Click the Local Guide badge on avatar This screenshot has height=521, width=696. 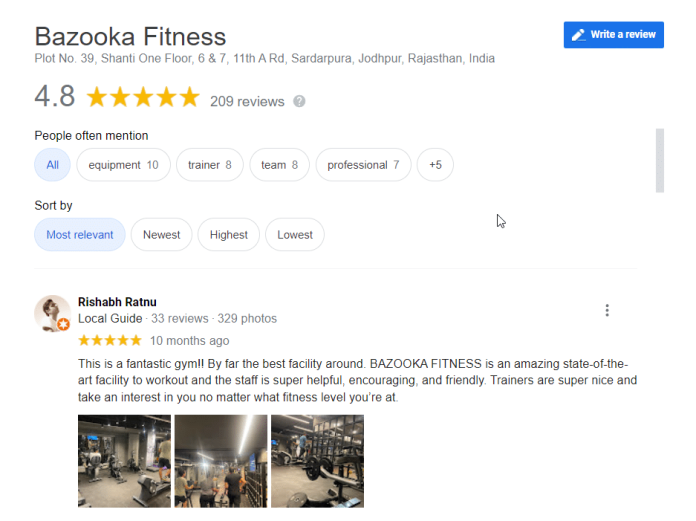click(x=64, y=324)
